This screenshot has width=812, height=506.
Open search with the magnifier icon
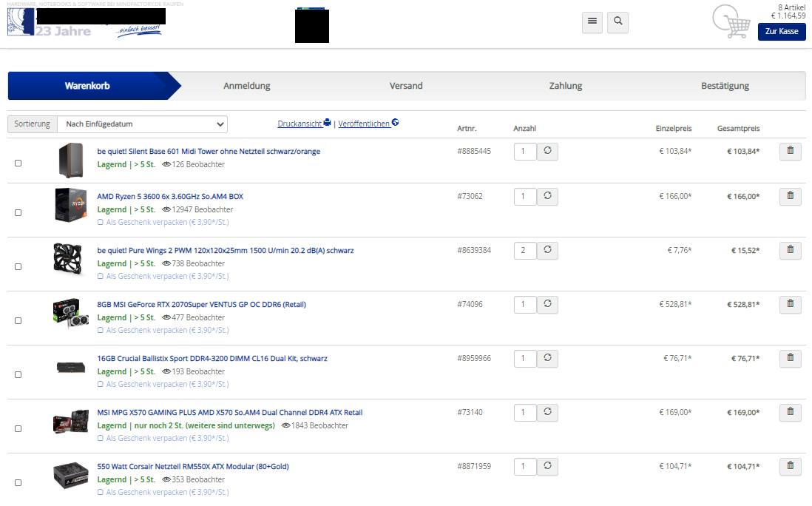(618, 22)
